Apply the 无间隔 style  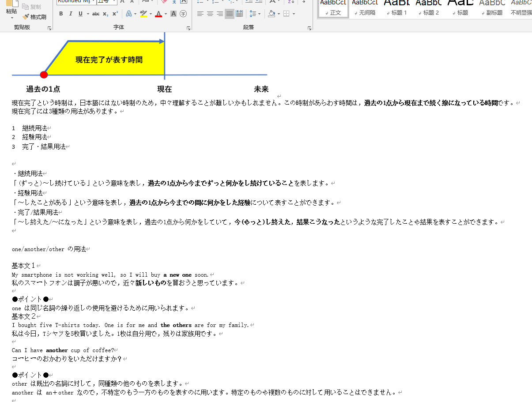click(x=365, y=9)
